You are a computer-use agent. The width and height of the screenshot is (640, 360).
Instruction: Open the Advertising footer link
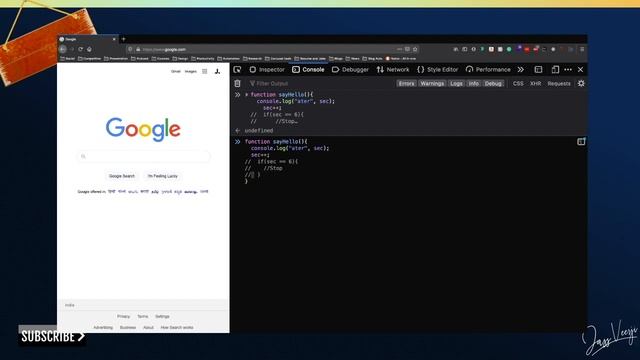pos(103,327)
